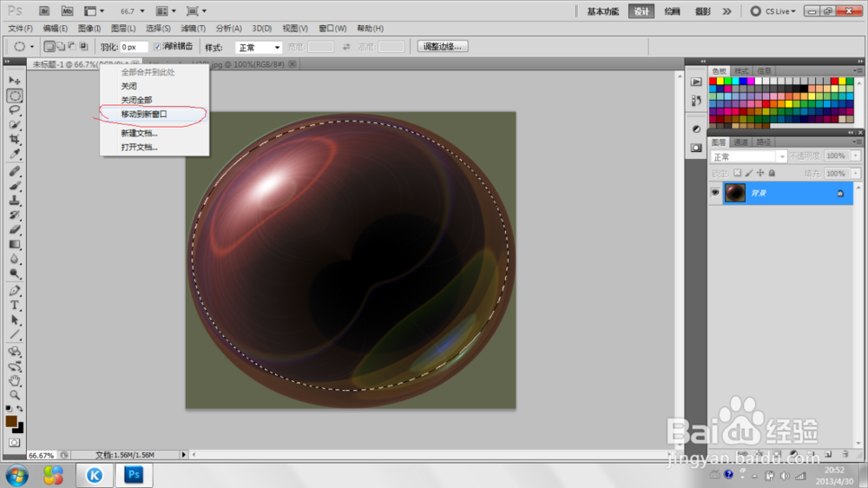
Task: Switch to the Styles (样式) tab
Action: [741, 71]
